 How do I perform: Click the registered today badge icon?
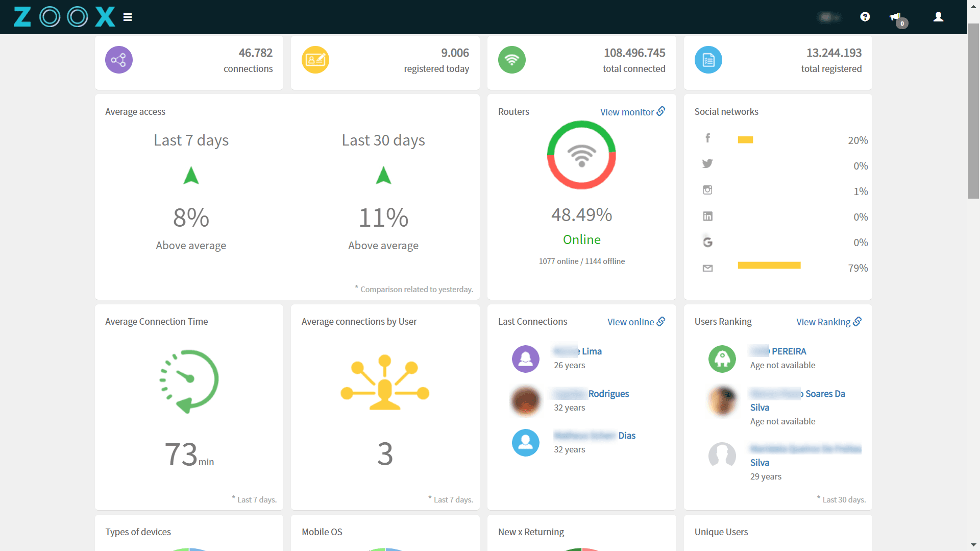click(315, 60)
